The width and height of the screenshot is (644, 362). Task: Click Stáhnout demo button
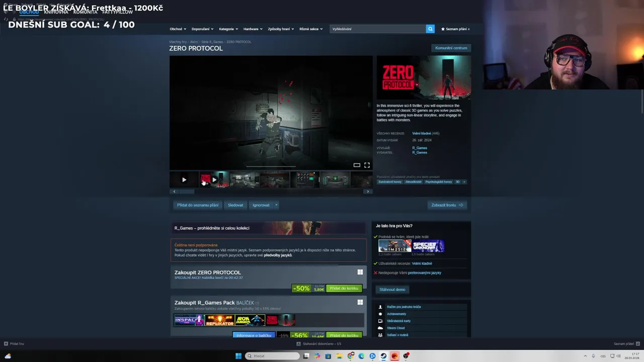coord(392,290)
